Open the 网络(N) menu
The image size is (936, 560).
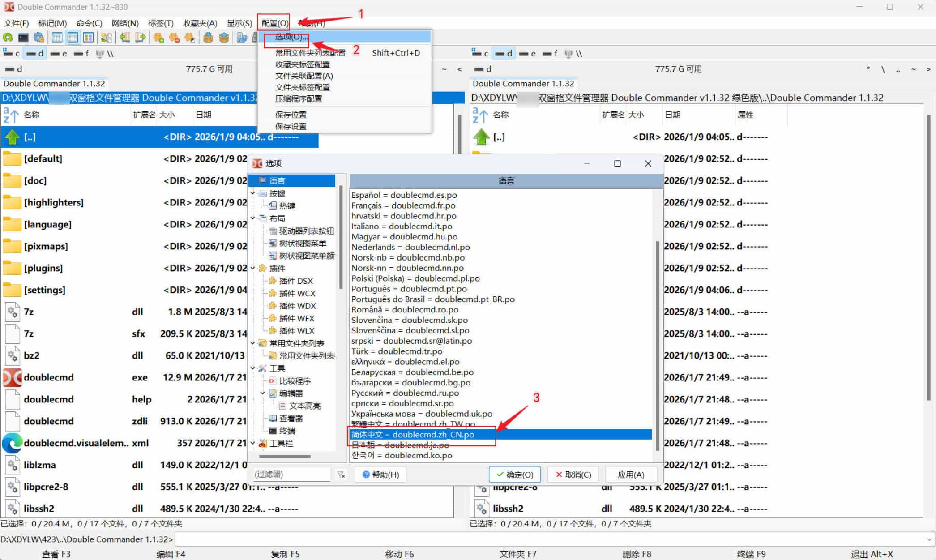point(125,23)
